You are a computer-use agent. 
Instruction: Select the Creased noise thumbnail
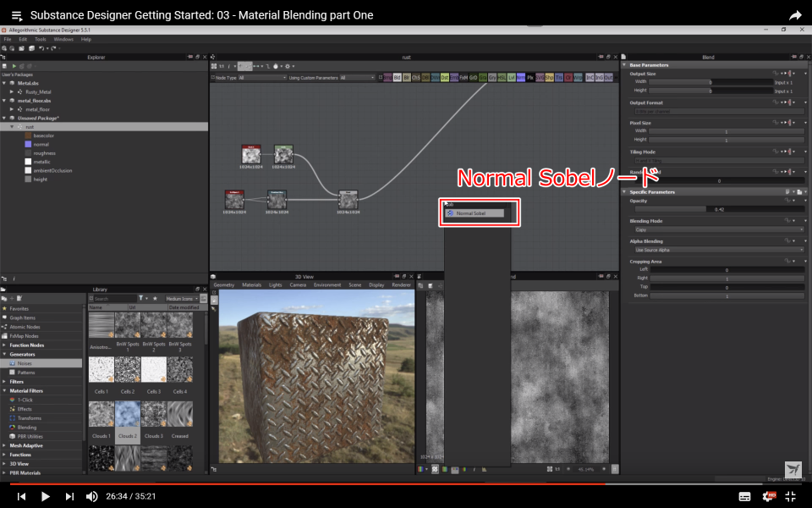click(179, 414)
